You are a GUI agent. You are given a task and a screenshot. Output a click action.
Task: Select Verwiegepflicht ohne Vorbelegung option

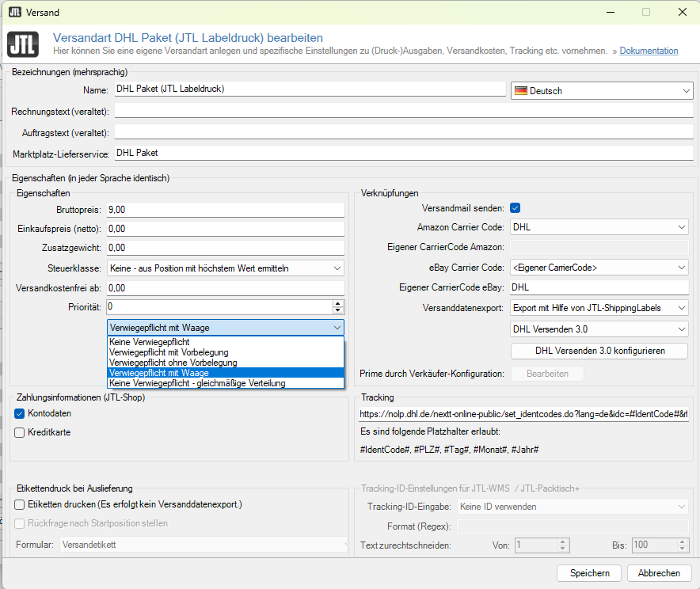click(x=226, y=363)
